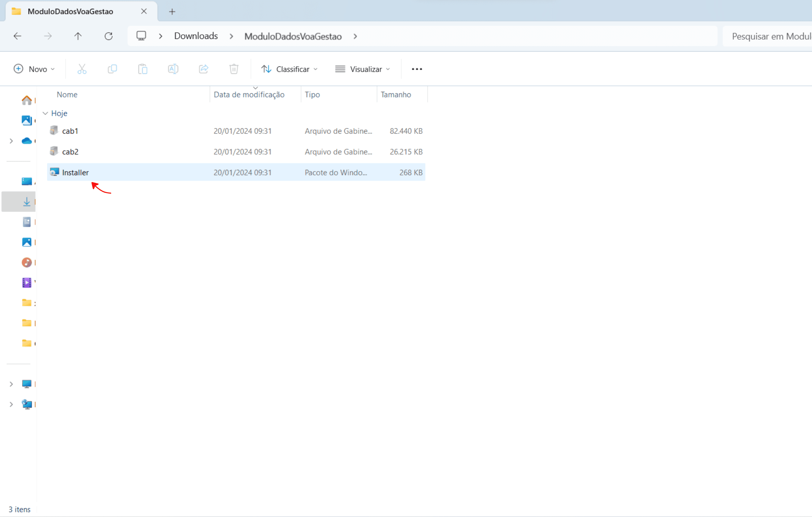Open Videos in the sidebar
812x517 pixels.
click(x=27, y=283)
